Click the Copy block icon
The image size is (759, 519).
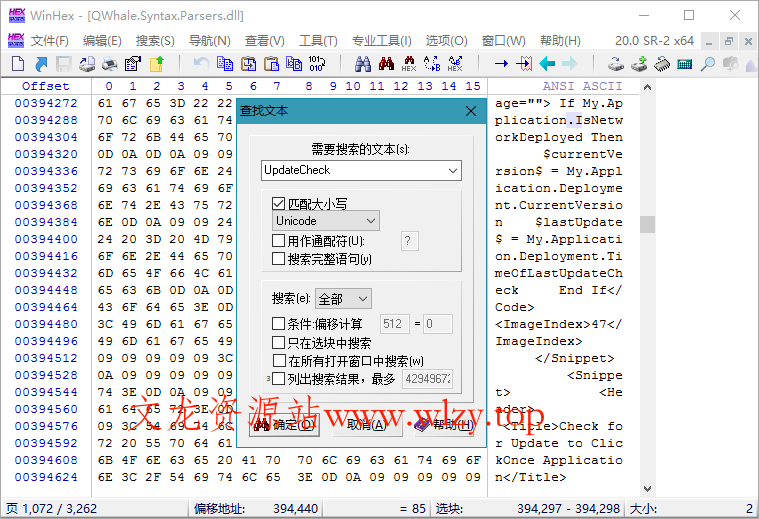point(225,63)
